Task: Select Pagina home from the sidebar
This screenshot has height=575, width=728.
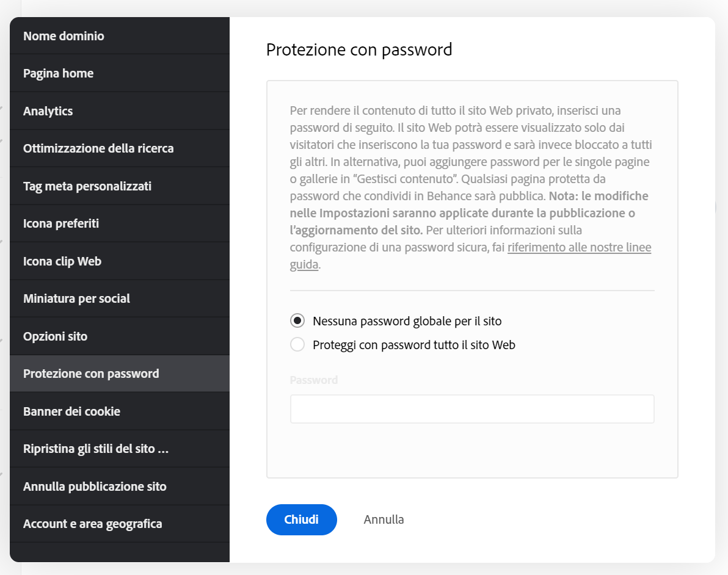Action: coord(57,73)
